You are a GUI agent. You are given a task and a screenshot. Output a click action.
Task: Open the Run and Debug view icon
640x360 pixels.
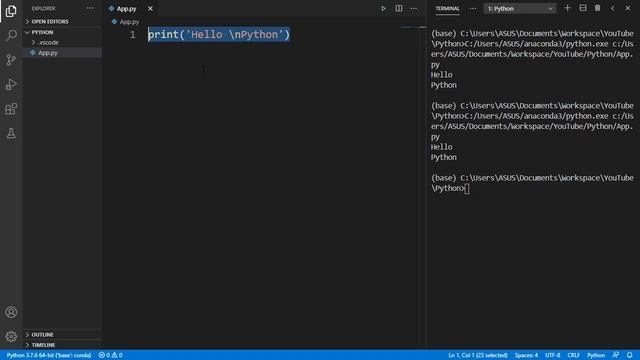coord(11,84)
